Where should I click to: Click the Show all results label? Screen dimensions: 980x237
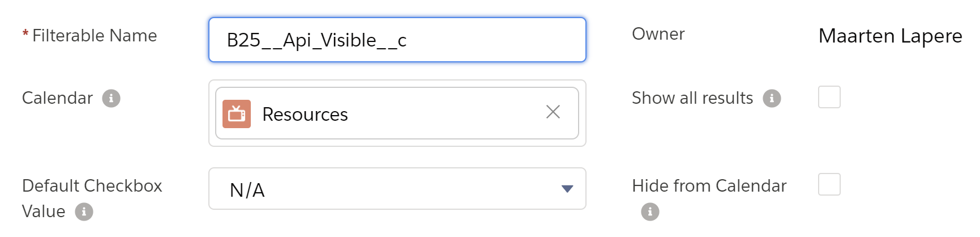(x=692, y=98)
